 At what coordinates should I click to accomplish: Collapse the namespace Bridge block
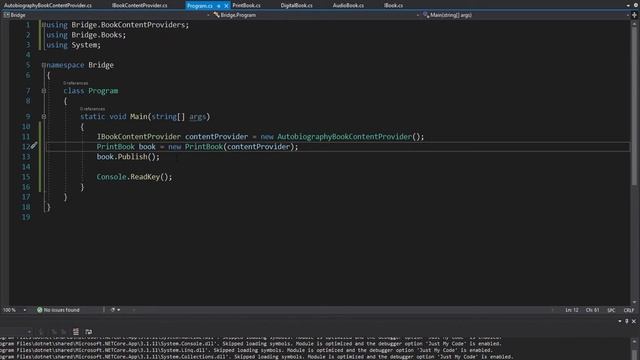[x=44, y=65]
